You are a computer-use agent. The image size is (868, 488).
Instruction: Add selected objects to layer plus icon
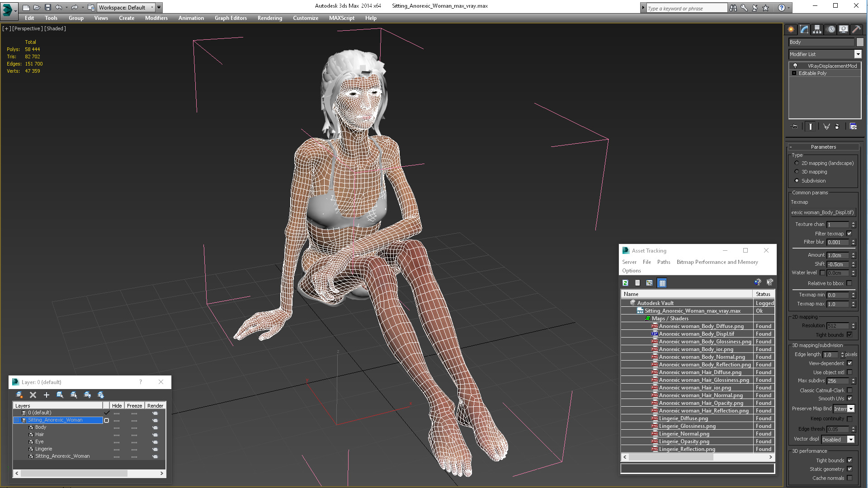pyautogui.click(x=46, y=395)
